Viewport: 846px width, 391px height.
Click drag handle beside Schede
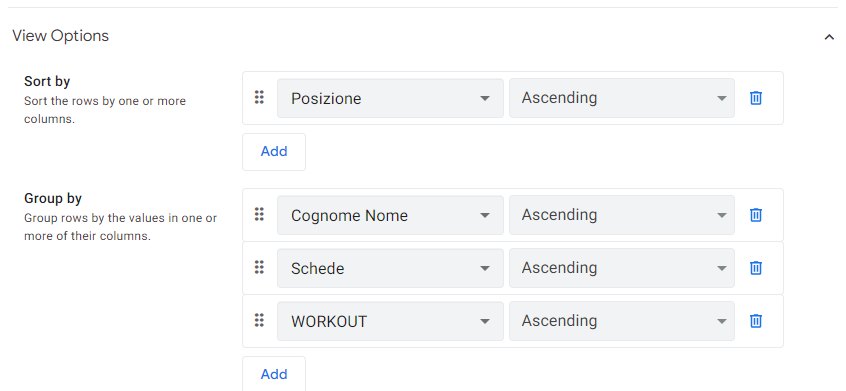(x=259, y=267)
